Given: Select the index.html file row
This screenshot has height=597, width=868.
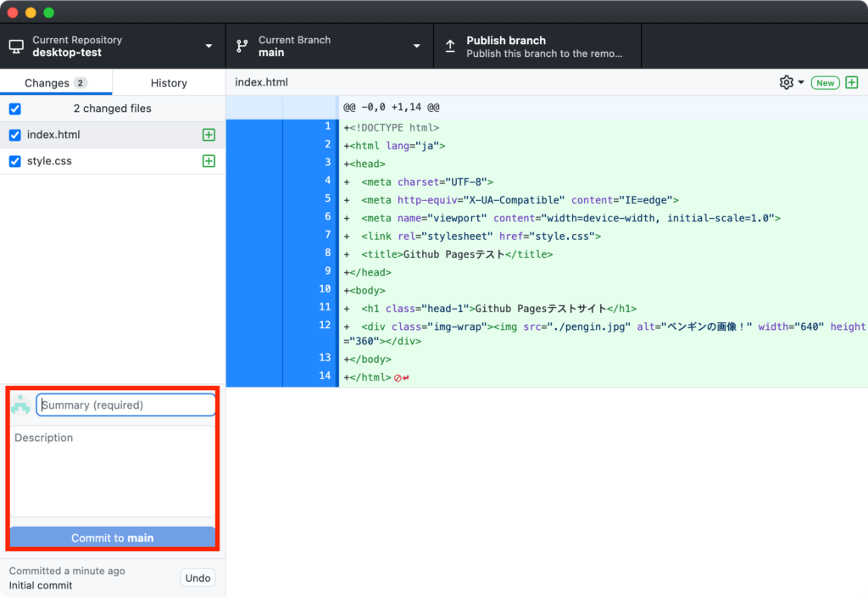Looking at the screenshot, I should pyautogui.click(x=113, y=135).
